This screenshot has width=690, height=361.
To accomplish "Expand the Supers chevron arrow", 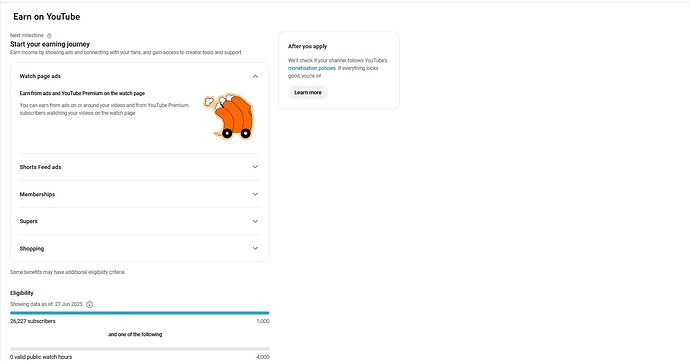I will (255, 221).
